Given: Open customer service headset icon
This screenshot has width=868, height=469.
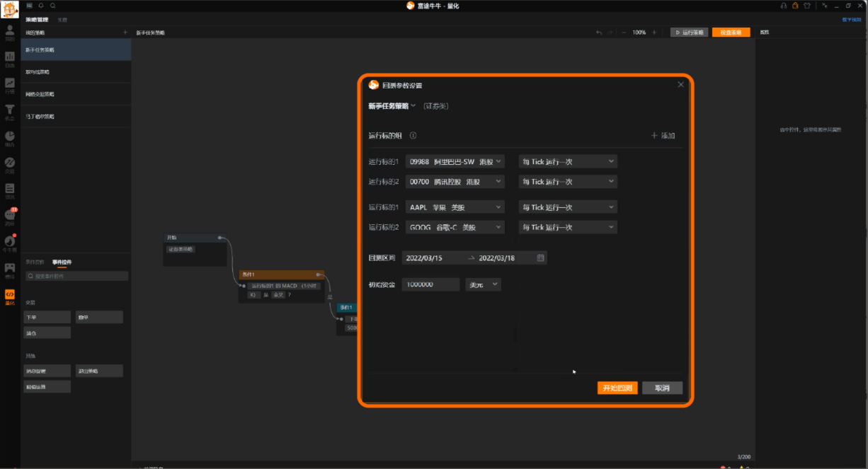Looking at the screenshot, I should tap(784, 5).
